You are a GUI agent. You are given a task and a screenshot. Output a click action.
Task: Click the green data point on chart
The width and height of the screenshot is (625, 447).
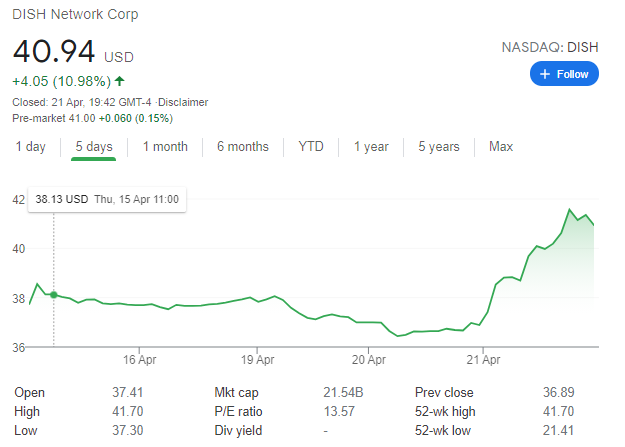(x=53, y=295)
